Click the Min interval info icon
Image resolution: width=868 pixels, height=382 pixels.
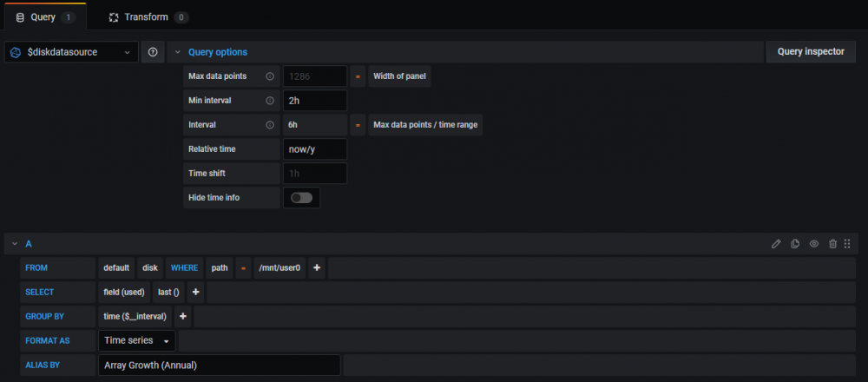[270, 101]
